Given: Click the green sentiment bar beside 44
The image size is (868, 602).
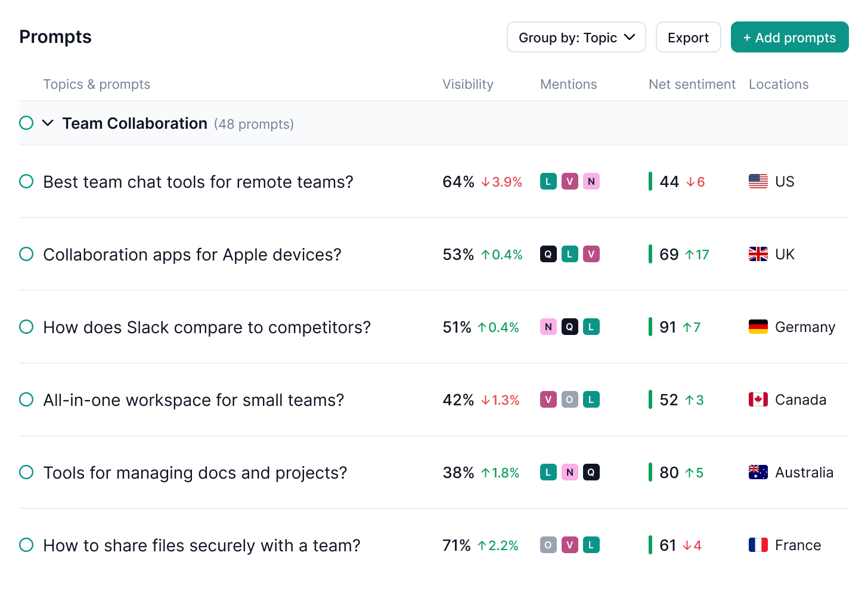Looking at the screenshot, I should click(650, 181).
